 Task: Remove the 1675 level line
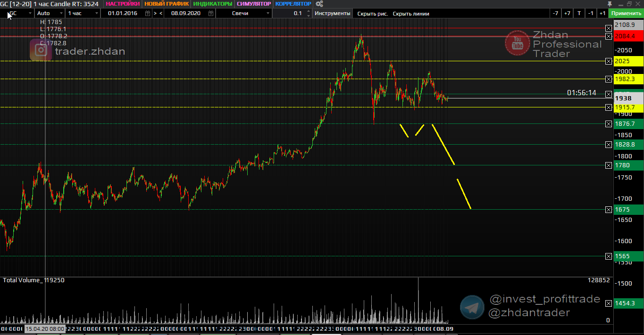click(609, 210)
